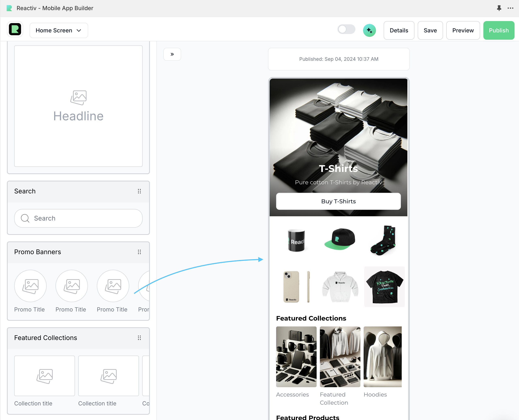Click the Search input field
Screen dimensions: 519x420
(78, 218)
